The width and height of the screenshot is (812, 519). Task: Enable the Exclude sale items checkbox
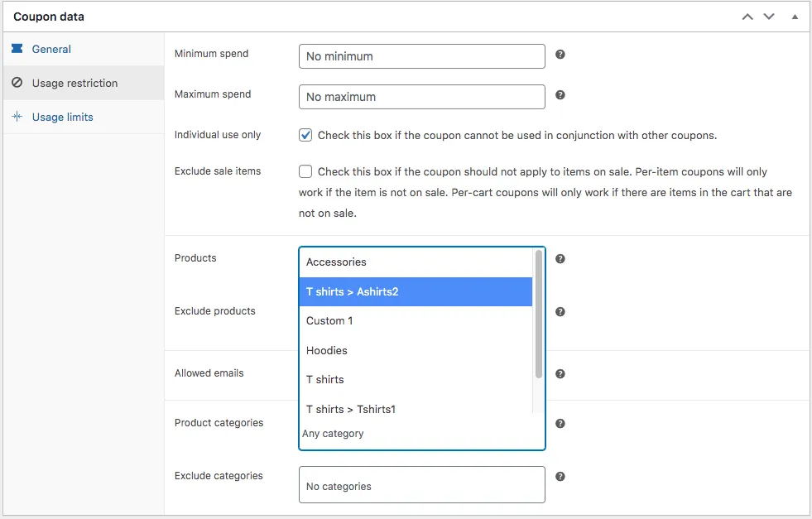coord(305,171)
